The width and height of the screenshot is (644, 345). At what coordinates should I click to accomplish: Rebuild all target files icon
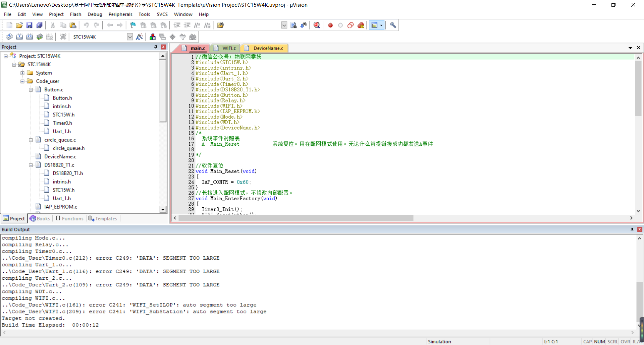30,37
